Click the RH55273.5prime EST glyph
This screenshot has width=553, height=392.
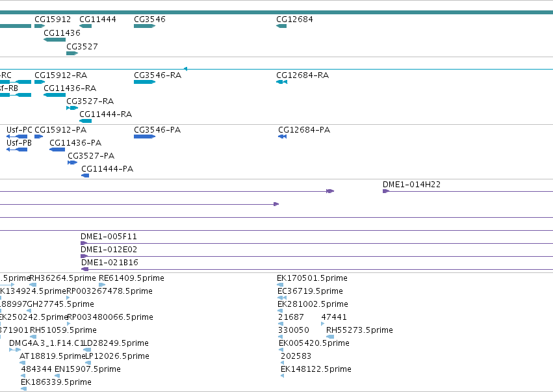tap(330, 337)
